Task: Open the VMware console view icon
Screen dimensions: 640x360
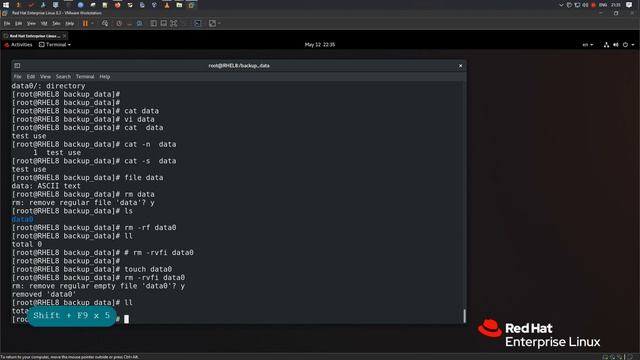Action: tap(198, 24)
